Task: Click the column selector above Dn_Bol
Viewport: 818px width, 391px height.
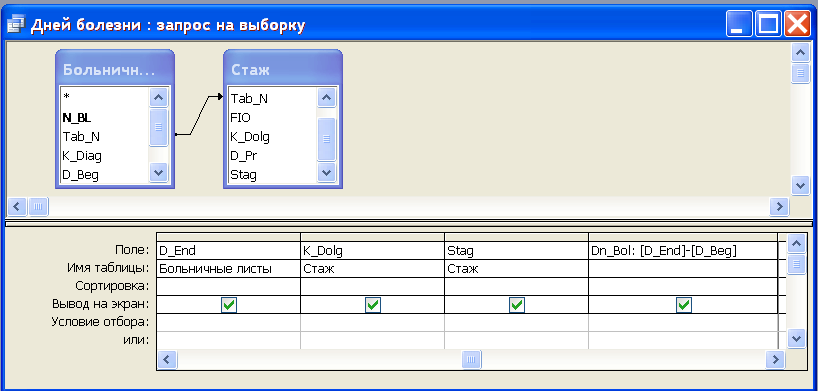Action: tap(683, 236)
